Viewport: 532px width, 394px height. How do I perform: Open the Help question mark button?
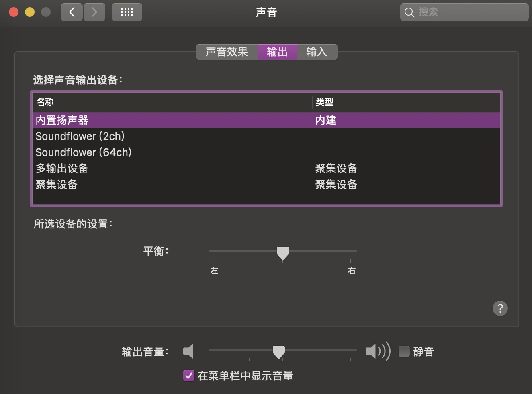pos(500,308)
